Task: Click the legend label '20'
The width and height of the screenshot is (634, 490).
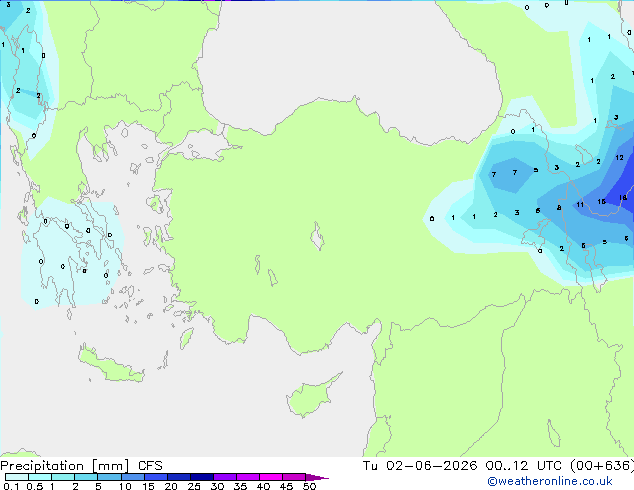Action: 171,486
